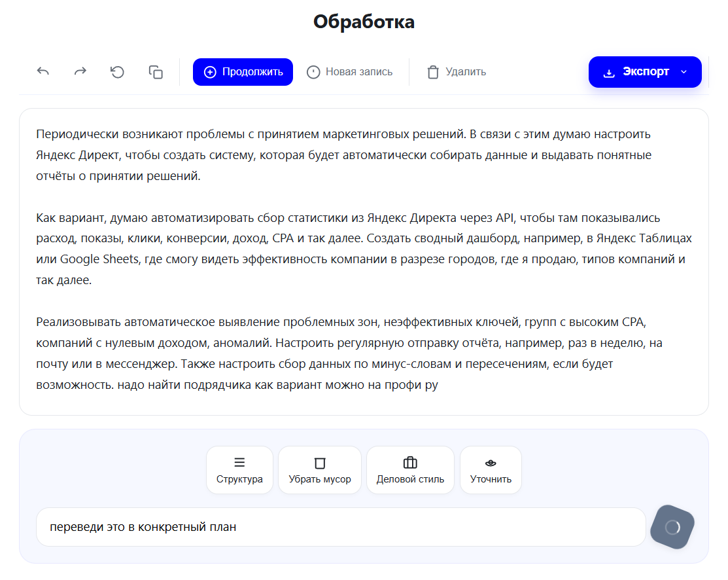This screenshot has width=728, height=580.
Task: Click the paragraph starting with Как вариант
Action: [364, 249]
